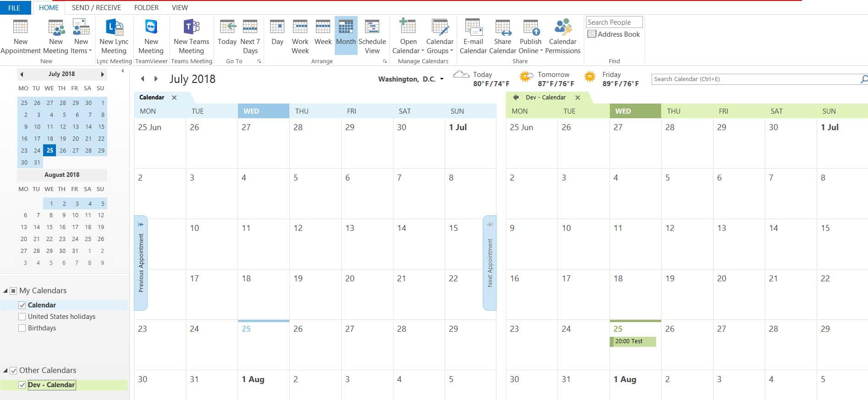Go forward one month in main calendar
Image resolution: width=868 pixels, height=400 pixels.
[156, 79]
